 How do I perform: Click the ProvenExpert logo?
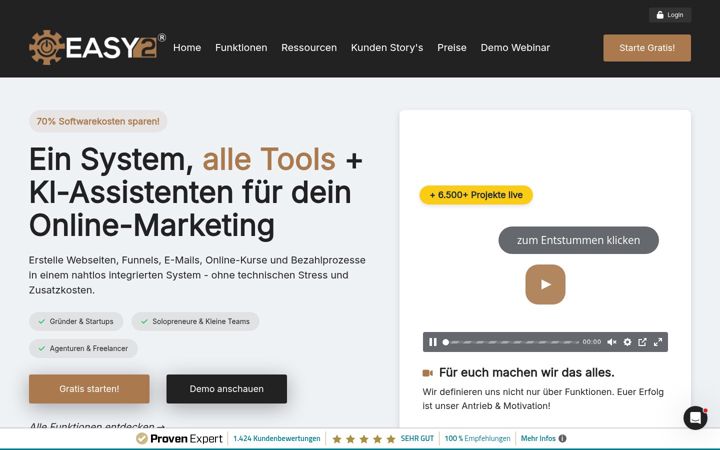pos(180,439)
